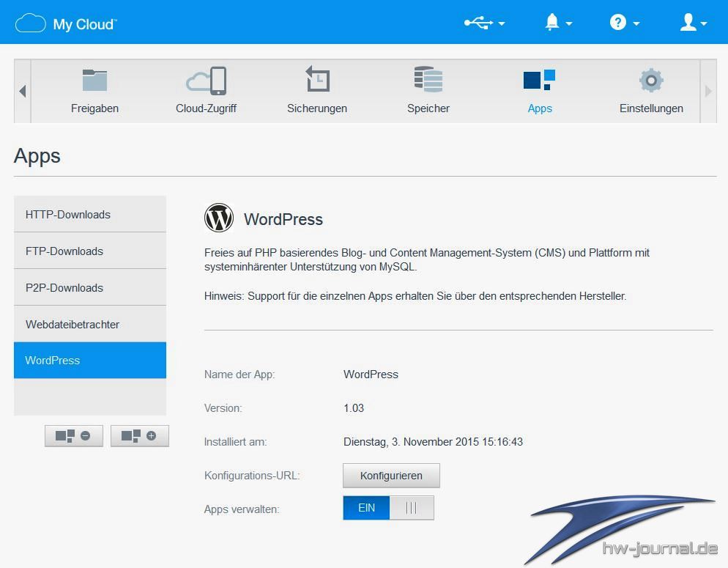Expand the help question mark menu

624,23
